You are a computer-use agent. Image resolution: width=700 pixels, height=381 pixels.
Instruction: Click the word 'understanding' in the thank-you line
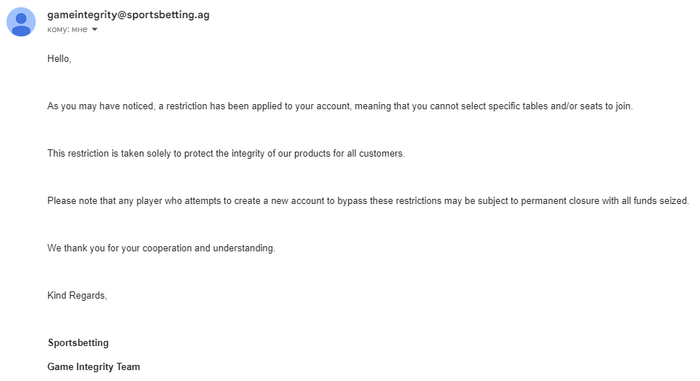(x=243, y=248)
